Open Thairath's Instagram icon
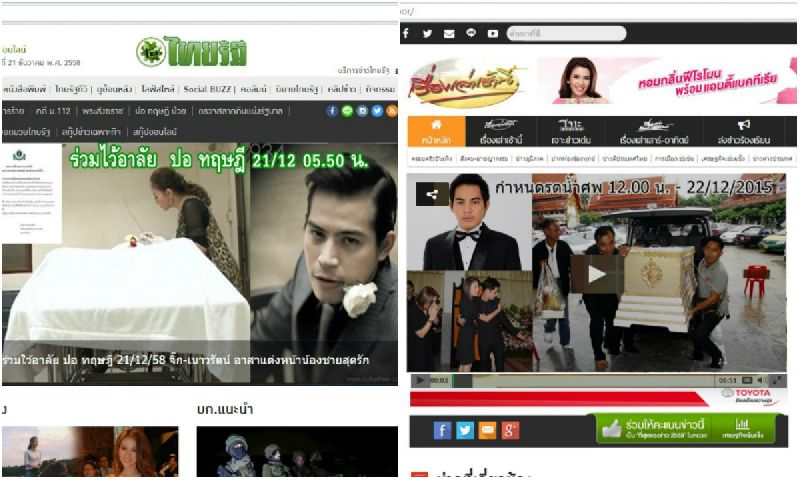Image resolution: width=800 pixels, height=480 pixels. [x=362, y=111]
